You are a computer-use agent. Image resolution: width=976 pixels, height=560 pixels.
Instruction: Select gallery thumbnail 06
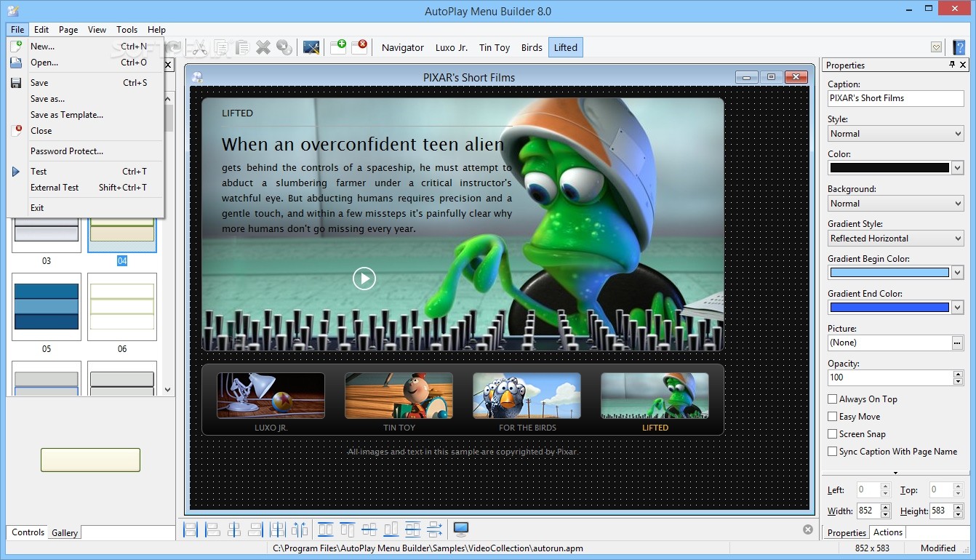122,307
